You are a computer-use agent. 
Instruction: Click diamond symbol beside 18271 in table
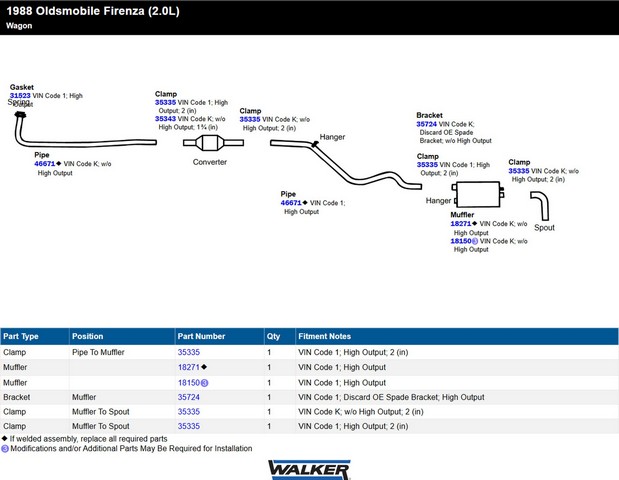[205, 368]
